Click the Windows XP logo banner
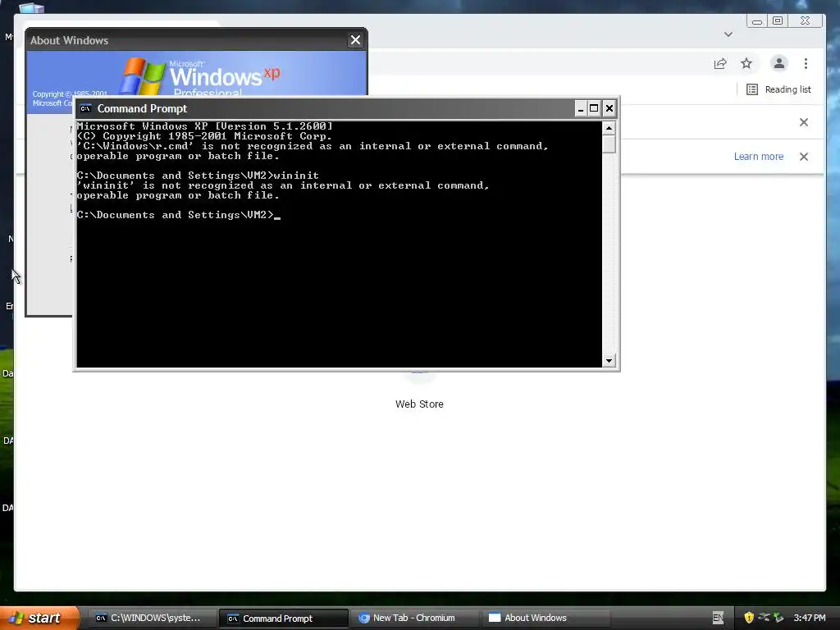Image resolution: width=840 pixels, height=630 pixels. (197, 74)
